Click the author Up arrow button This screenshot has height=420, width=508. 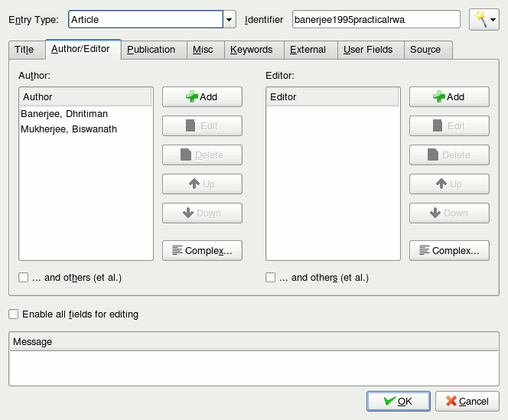(202, 184)
